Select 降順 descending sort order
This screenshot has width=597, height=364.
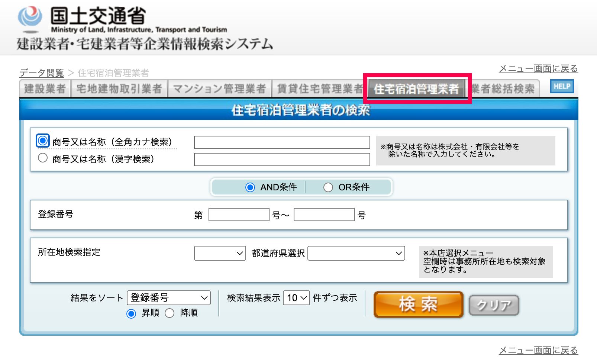point(170,313)
